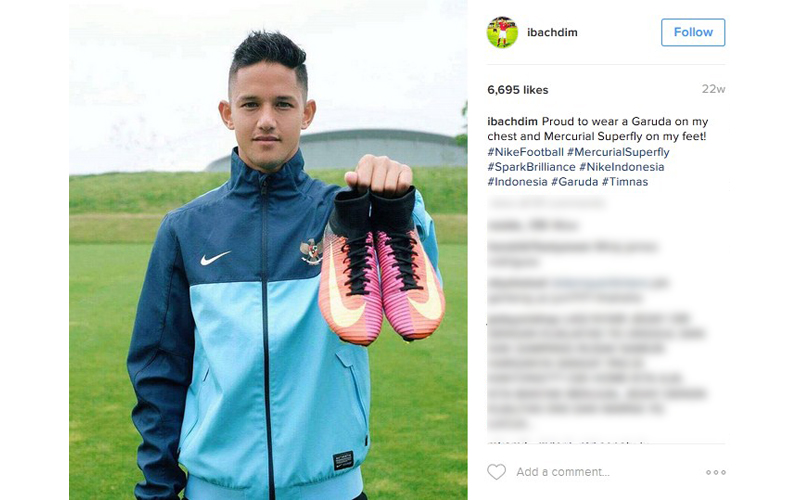Click ibachdim username in the caption
Screen dimensions: 800x500
coord(512,121)
